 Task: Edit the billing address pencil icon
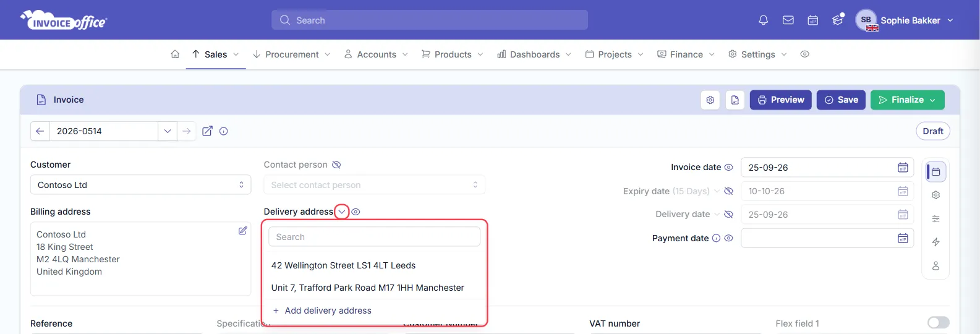point(243,231)
